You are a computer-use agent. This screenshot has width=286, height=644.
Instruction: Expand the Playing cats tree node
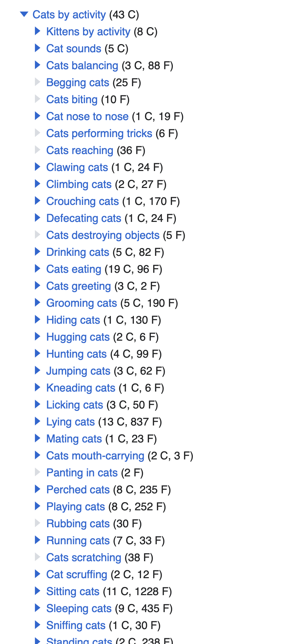(38, 507)
